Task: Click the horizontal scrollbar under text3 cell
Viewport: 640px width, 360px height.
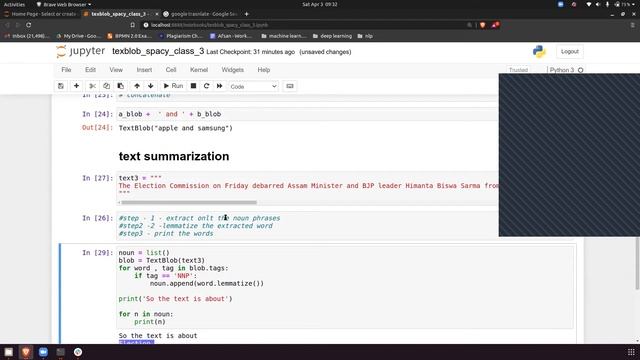Action: (x=189, y=202)
